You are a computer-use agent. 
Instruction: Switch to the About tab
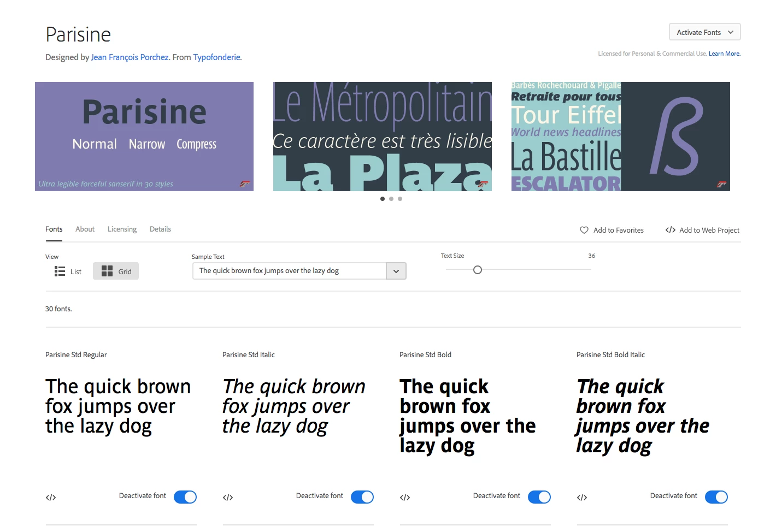click(85, 229)
